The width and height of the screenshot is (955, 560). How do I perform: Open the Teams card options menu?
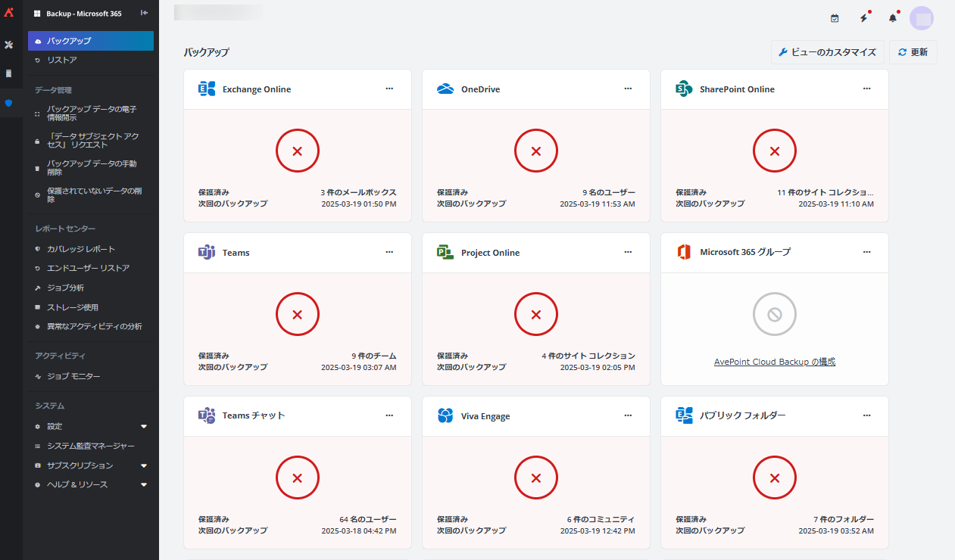[389, 252]
